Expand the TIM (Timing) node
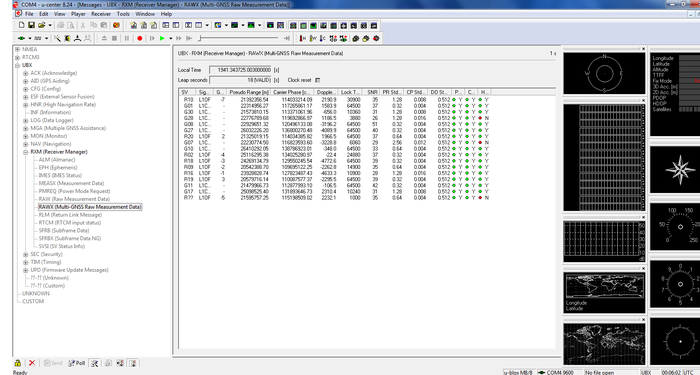Screen dimensions: 700x375 tap(25, 262)
